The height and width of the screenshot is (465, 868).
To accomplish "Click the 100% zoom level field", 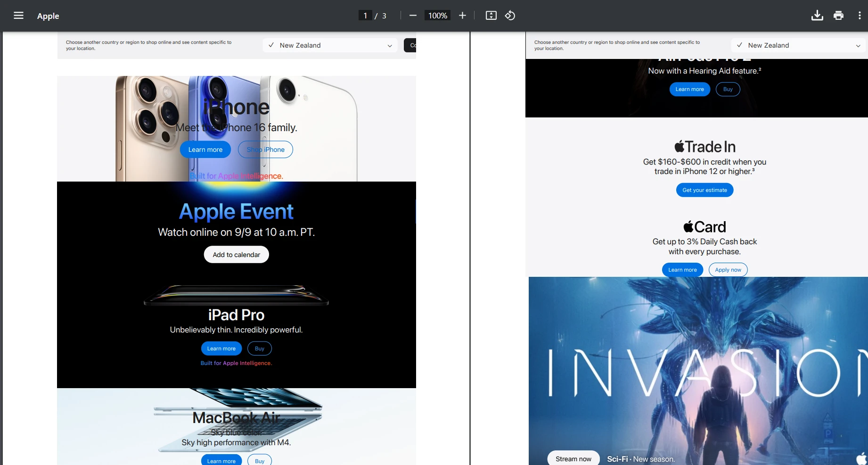I will (437, 16).
